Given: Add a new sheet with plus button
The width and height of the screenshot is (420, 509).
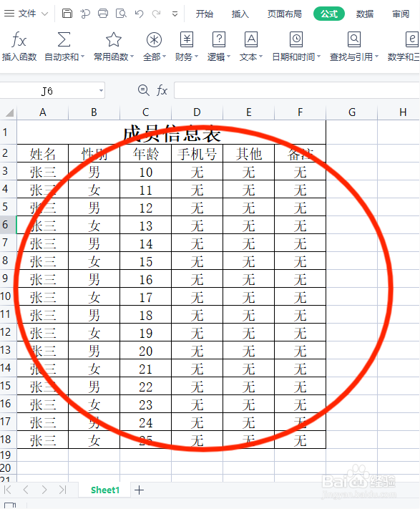Looking at the screenshot, I should (139, 490).
